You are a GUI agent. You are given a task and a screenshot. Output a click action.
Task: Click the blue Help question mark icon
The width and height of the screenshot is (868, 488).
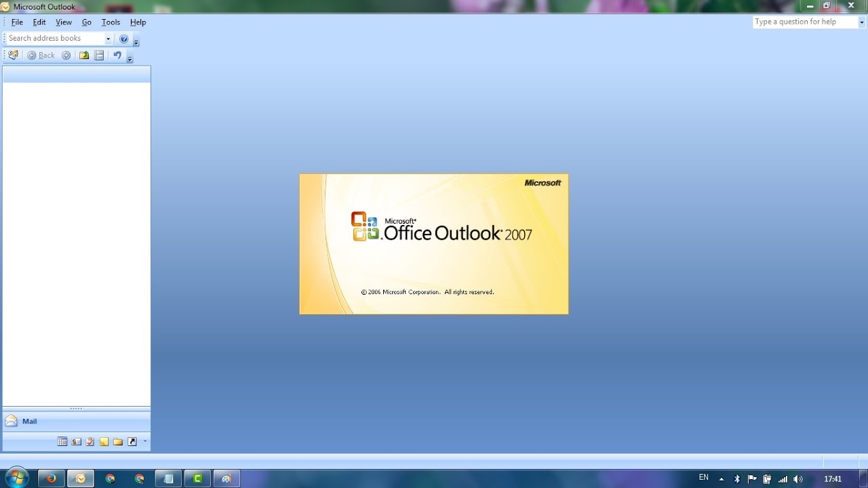point(123,39)
